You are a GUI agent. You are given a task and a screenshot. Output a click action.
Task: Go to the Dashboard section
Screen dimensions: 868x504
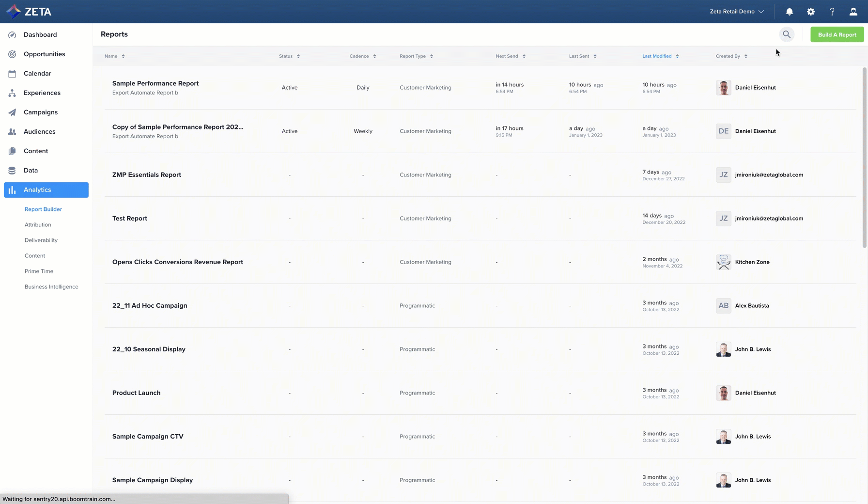coord(40,35)
